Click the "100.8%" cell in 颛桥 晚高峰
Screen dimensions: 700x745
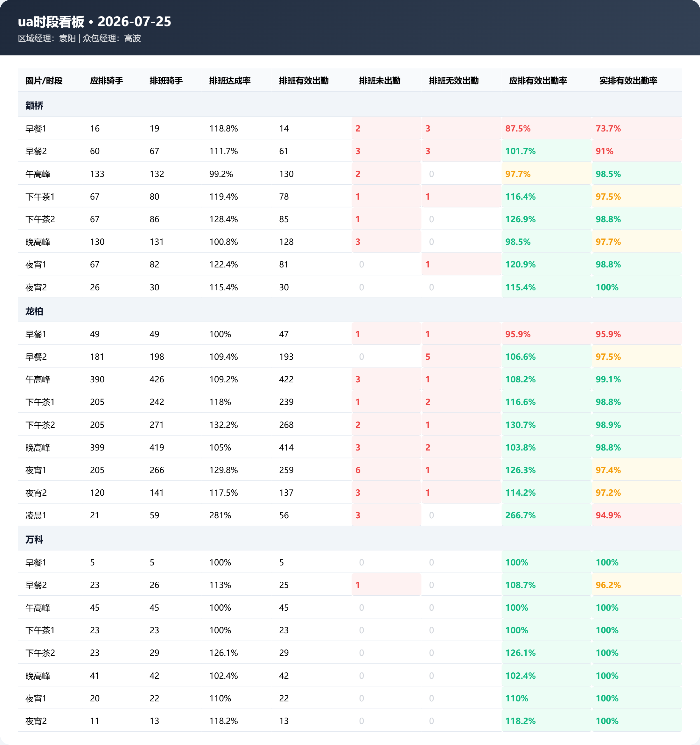(x=224, y=242)
